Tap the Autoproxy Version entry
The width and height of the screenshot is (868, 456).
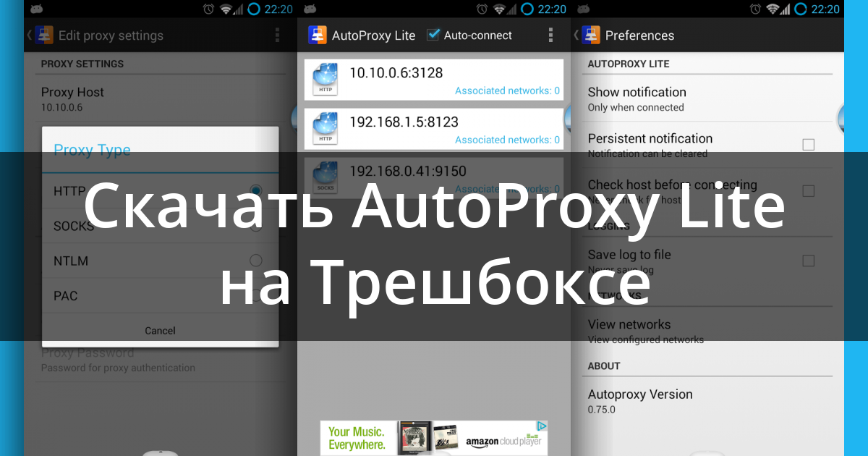[x=707, y=401]
